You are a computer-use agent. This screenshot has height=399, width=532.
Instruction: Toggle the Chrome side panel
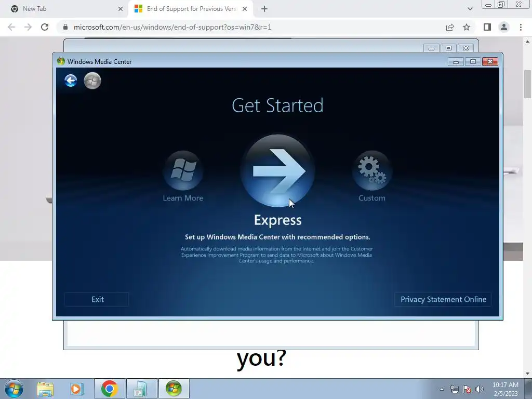[x=487, y=27]
